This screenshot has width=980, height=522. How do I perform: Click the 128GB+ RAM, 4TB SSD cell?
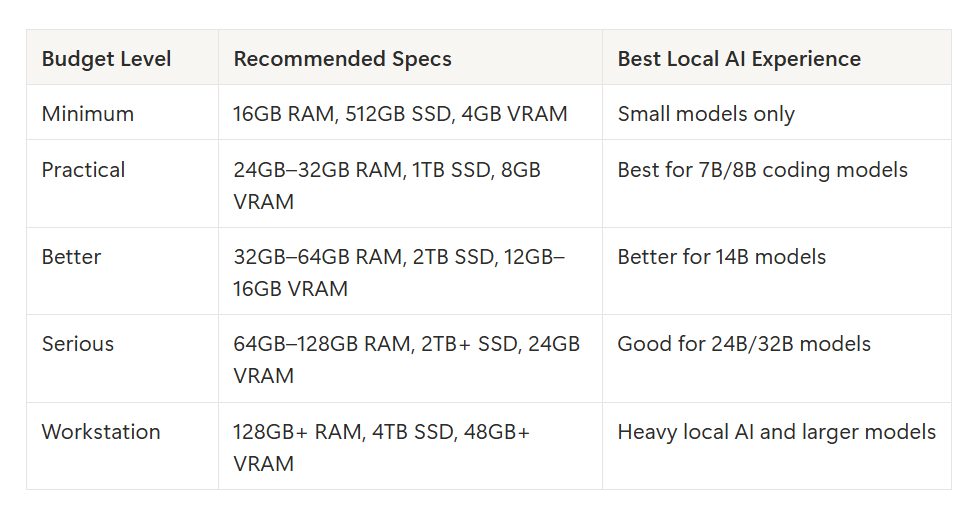pos(410,446)
